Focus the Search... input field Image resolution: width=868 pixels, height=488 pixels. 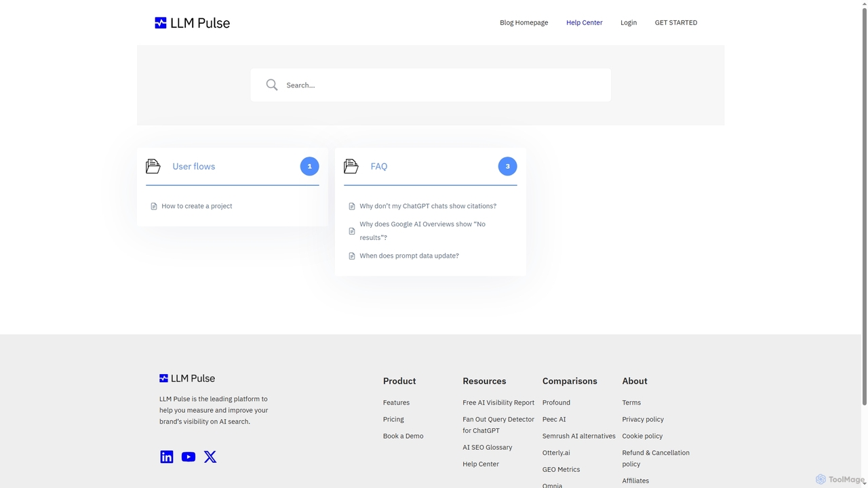click(x=431, y=85)
